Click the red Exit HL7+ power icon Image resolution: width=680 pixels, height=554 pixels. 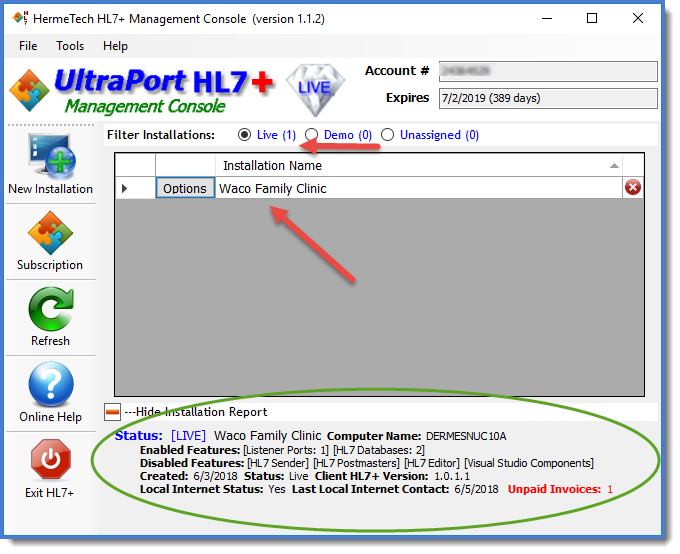(51, 460)
